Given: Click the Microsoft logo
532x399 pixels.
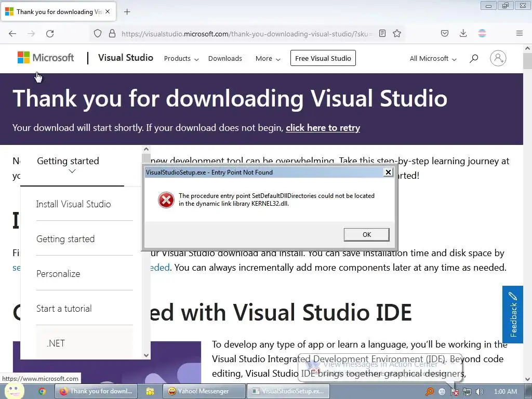Looking at the screenshot, I should pos(46,58).
